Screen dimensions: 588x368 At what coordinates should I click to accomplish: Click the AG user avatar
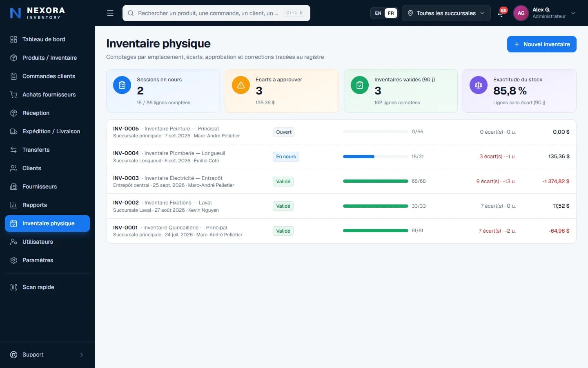click(x=521, y=13)
